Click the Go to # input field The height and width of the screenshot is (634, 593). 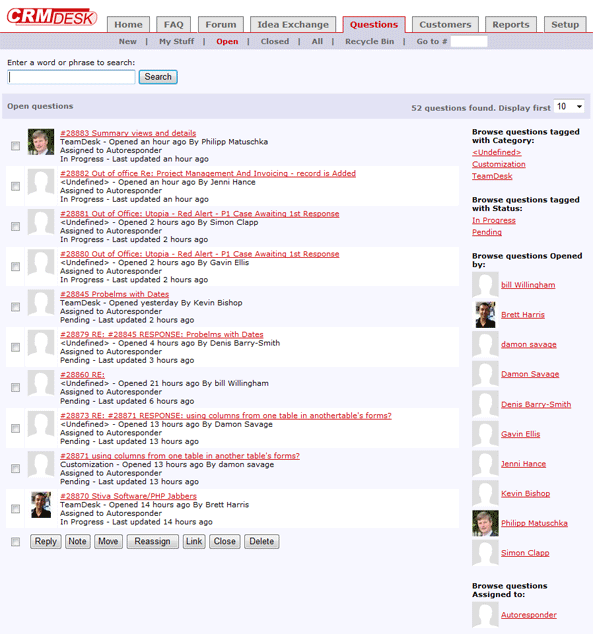469,41
